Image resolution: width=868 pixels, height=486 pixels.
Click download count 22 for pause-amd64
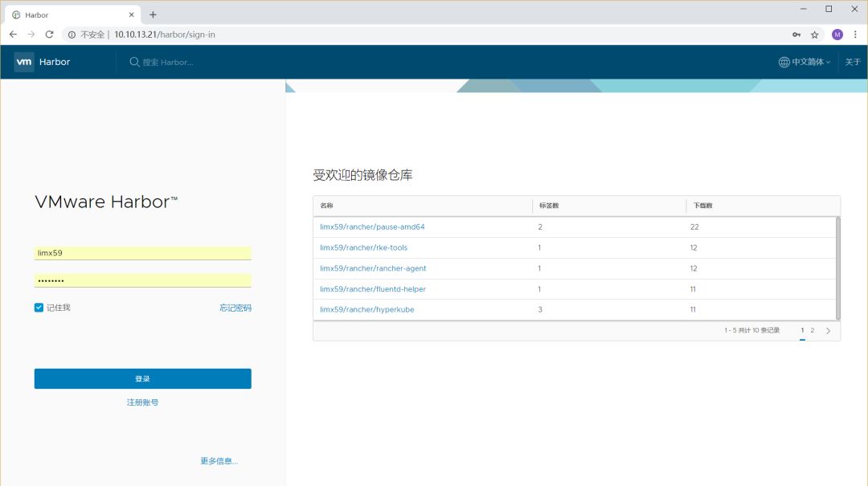click(694, 227)
